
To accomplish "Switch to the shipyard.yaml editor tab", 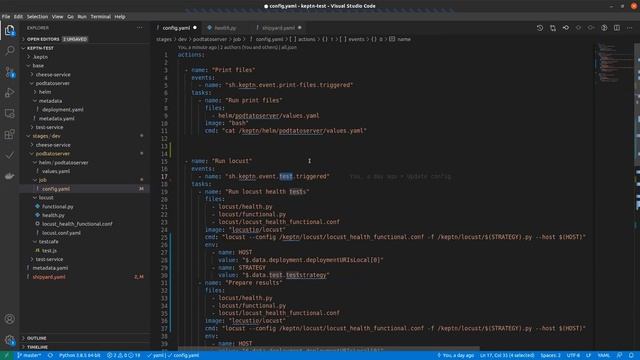I will click(x=278, y=28).
